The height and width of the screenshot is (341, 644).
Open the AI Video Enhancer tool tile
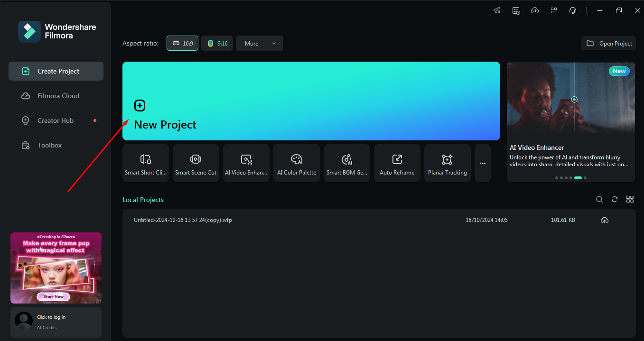point(246,163)
